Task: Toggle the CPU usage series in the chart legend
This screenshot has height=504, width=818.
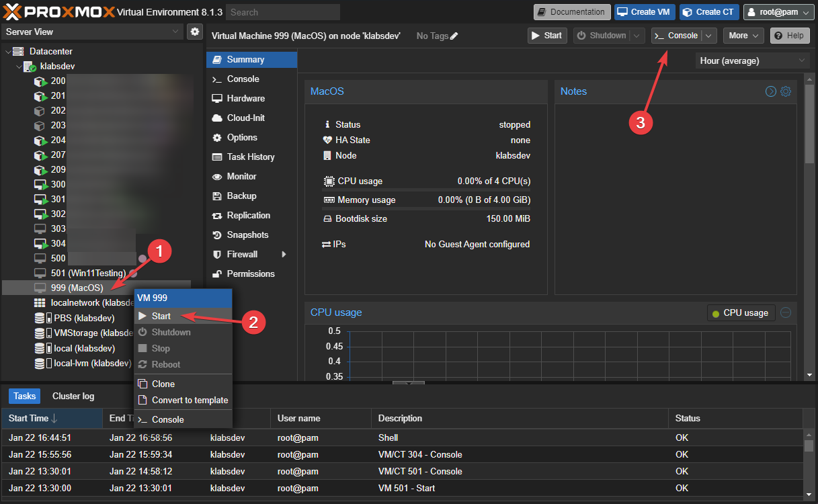Action: (x=741, y=312)
